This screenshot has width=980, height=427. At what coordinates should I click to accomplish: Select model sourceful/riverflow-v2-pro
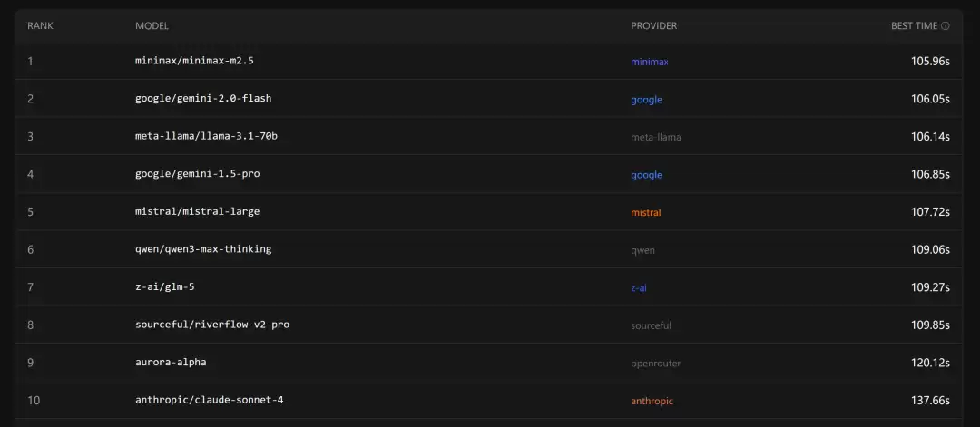[x=212, y=324]
